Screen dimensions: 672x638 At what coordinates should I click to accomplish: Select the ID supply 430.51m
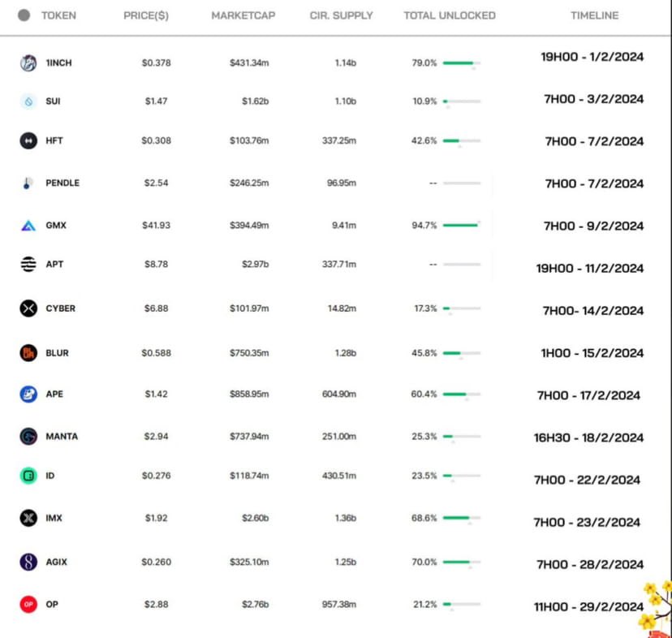click(339, 476)
